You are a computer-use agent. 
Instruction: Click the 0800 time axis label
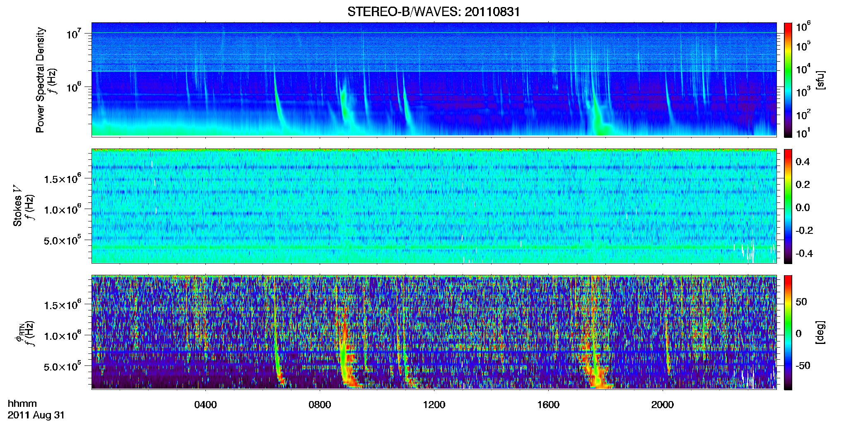point(320,405)
